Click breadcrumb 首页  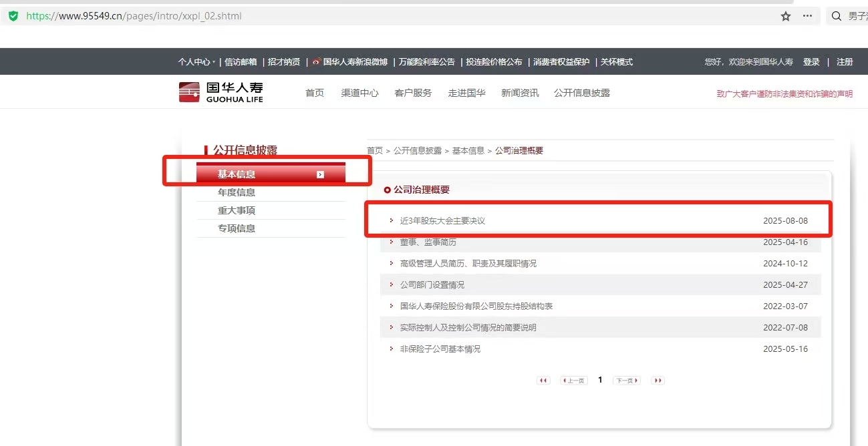pos(375,151)
